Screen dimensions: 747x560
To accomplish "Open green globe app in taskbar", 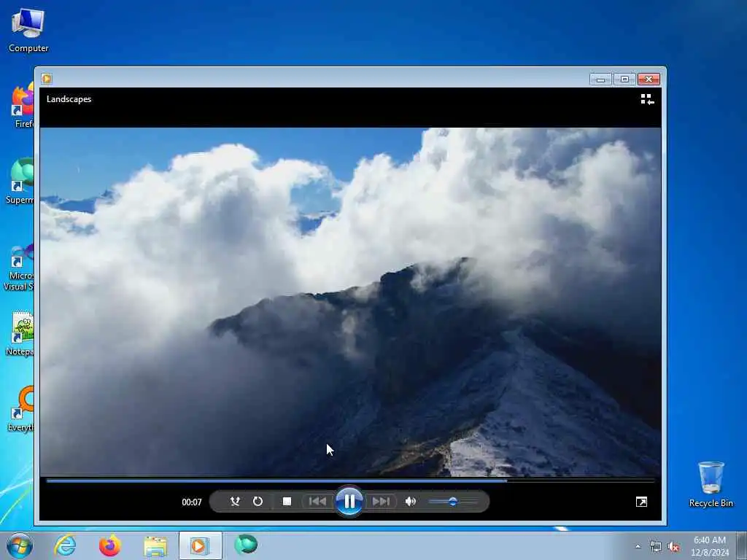I will (246, 545).
